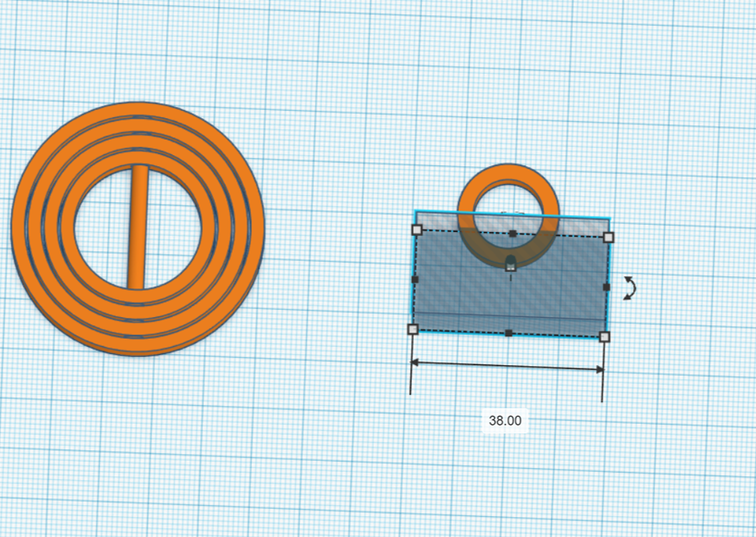This screenshot has width=756, height=537.
Task: Click the black handle on the box's left side
Action: [414, 279]
